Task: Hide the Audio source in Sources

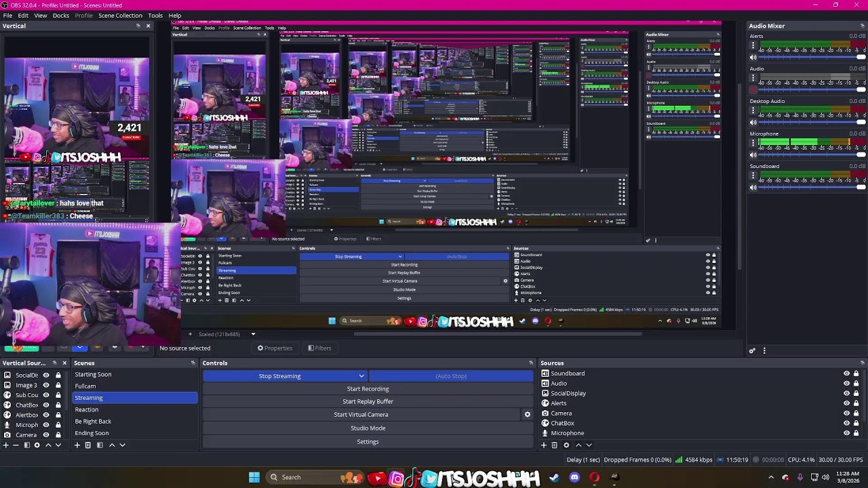Action: (846, 384)
